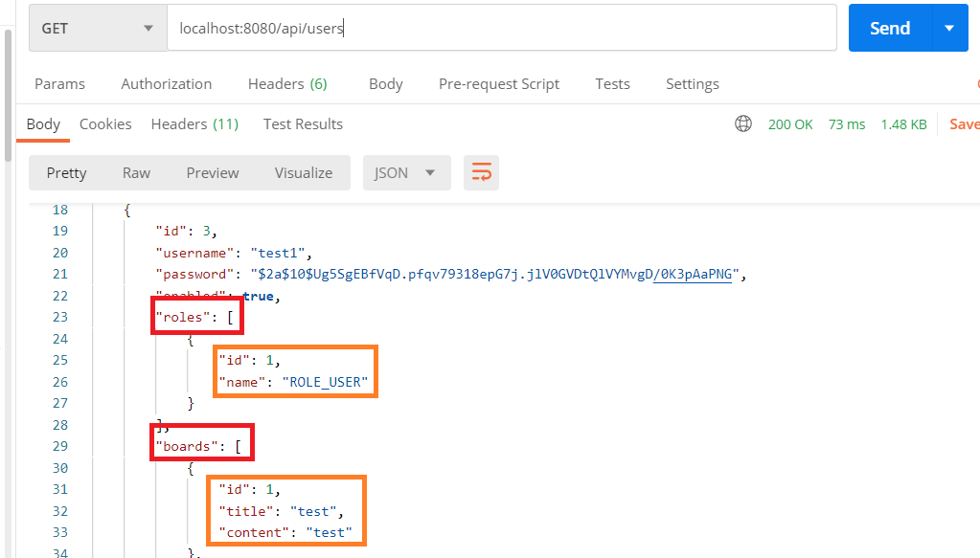Click the "id": 3 line
The height and width of the screenshot is (558, 980).
point(186,231)
